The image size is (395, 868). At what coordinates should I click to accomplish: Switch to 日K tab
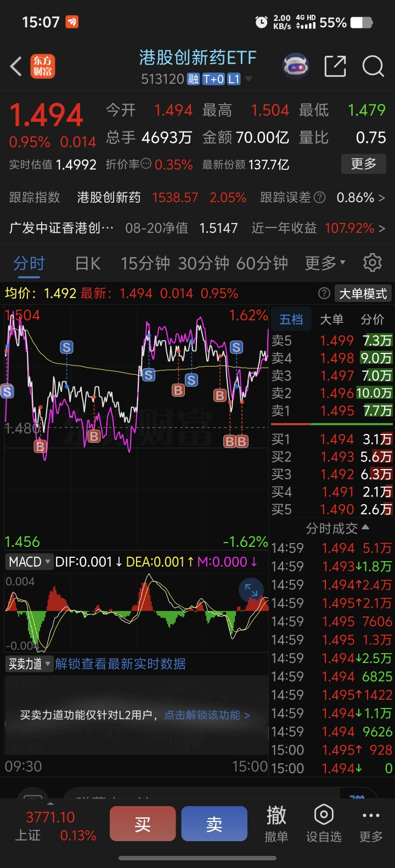[88, 263]
